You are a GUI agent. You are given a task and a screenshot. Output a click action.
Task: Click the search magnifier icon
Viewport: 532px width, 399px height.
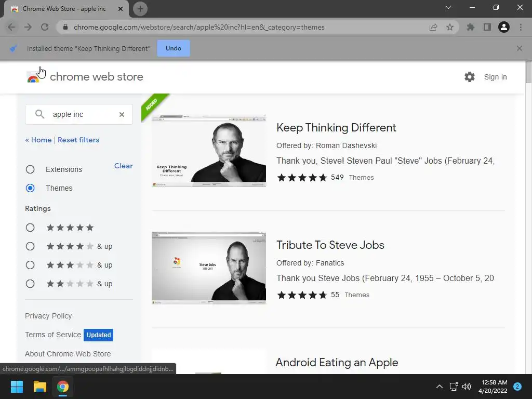[39, 114]
